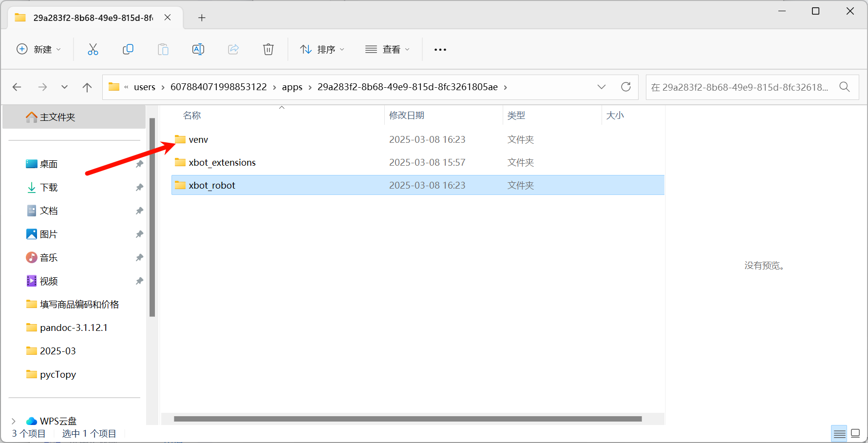Switch to large icons view toggle
The width and height of the screenshot is (868, 443).
pos(855,433)
